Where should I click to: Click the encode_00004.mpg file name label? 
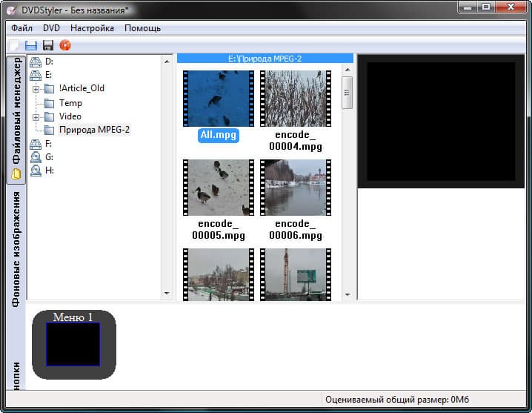(296, 141)
